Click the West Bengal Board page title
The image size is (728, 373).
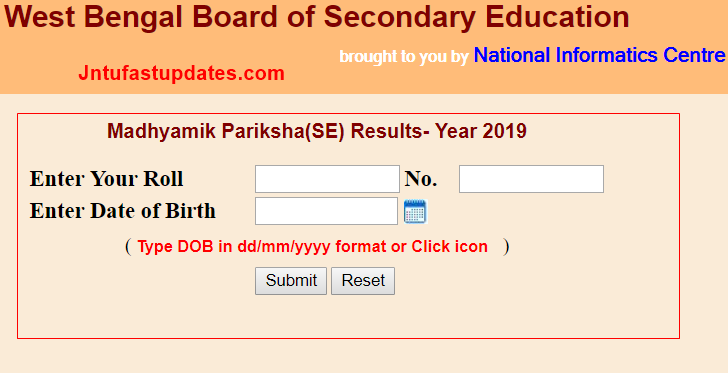(317, 17)
